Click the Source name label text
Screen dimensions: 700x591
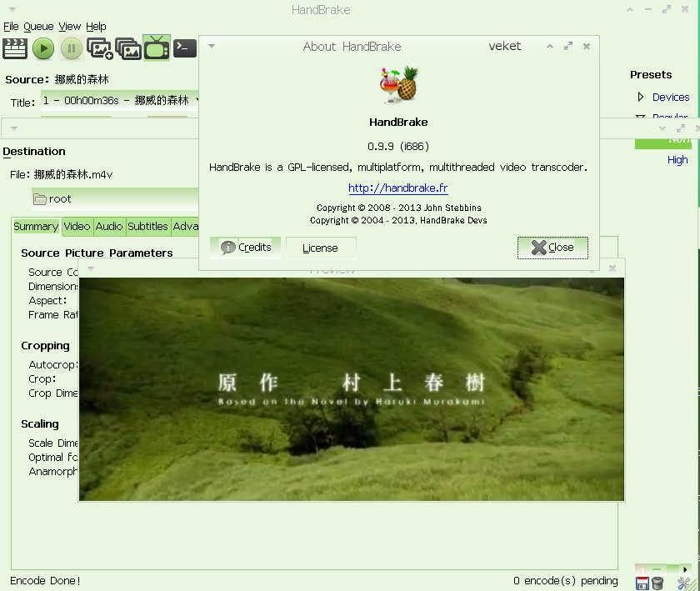tap(82, 79)
